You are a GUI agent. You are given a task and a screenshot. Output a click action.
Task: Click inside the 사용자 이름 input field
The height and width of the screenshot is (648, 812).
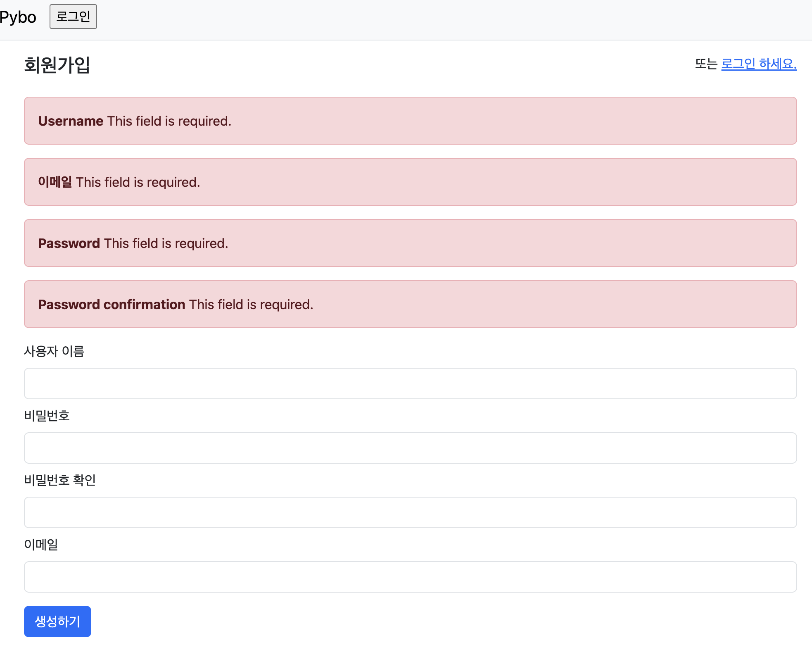click(410, 384)
